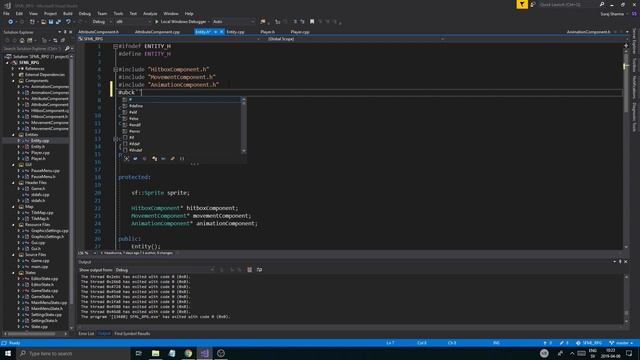Click the Solution Explorer search magnifier icon
640x360 pixels.
click(67, 49)
